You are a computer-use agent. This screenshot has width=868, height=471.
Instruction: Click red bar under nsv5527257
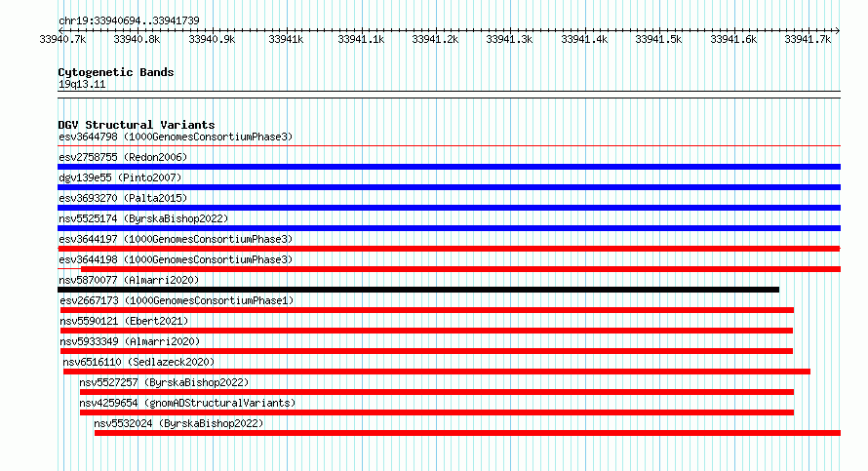click(437, 392)
